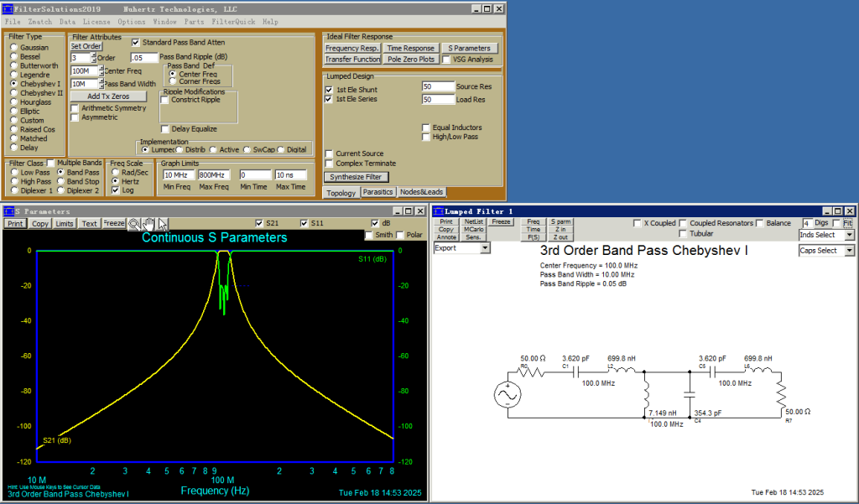Click the Annote button in Lumped Filter
The image size is (859, 504).
tap(446, 237)
